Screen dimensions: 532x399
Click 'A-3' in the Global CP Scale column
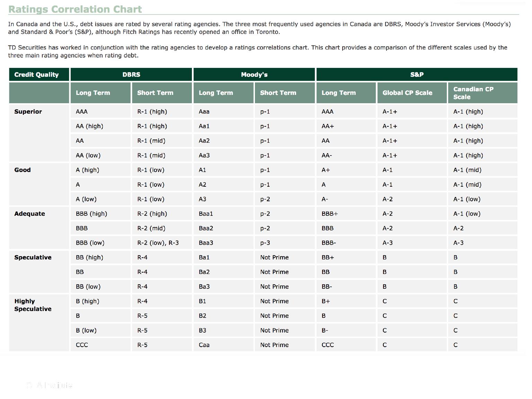(x=412, y=243)
